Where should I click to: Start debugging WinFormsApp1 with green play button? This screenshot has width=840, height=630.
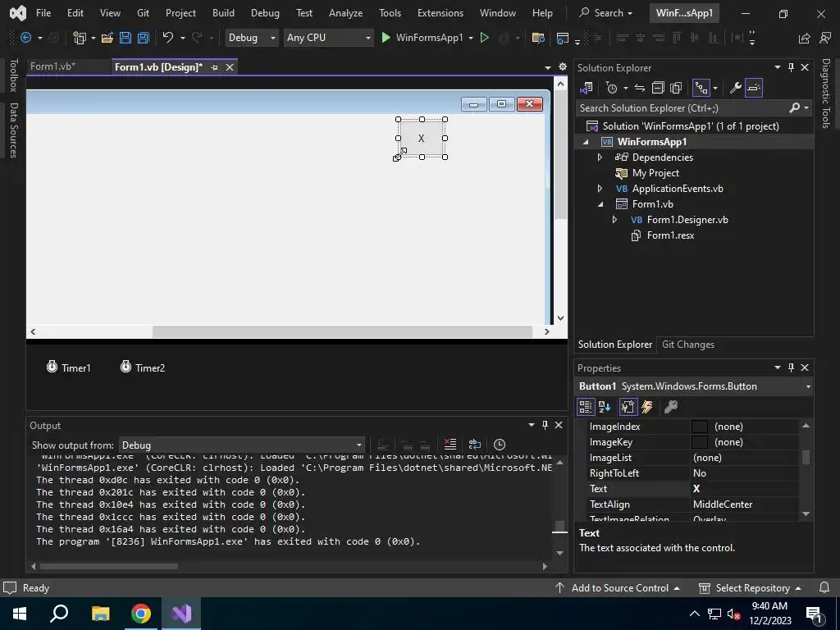[x=386, y=38]
